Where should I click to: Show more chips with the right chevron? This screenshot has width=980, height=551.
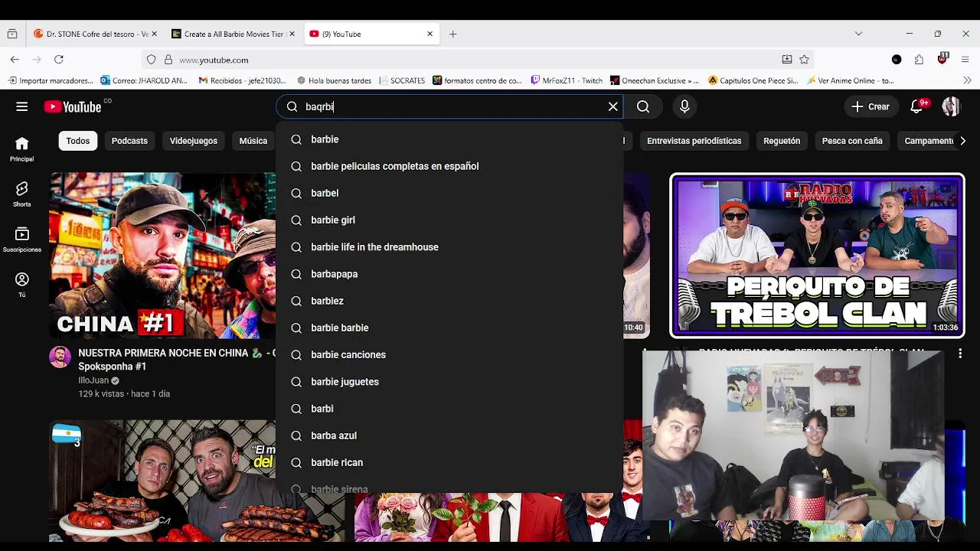point(962,141)
